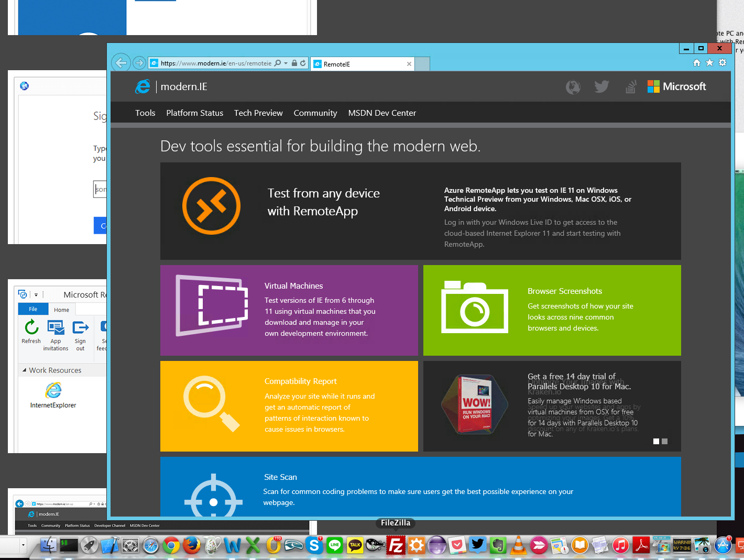This screenshot has height=560, width=744.
Task: Select the first carousel indicator dot
Action: tap(656, 442)
